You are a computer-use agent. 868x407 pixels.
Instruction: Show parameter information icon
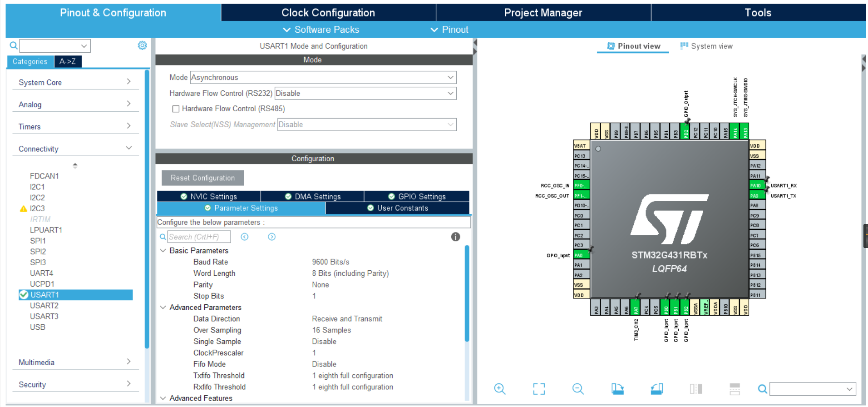[x=455, y=237]
